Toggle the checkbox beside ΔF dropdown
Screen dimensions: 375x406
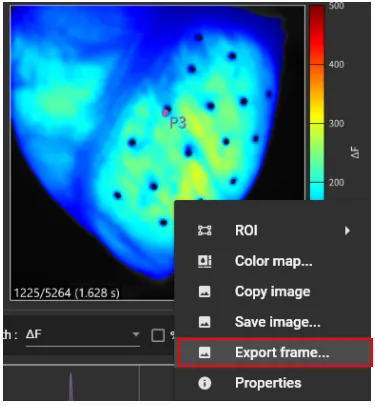(x=158, y=335)
